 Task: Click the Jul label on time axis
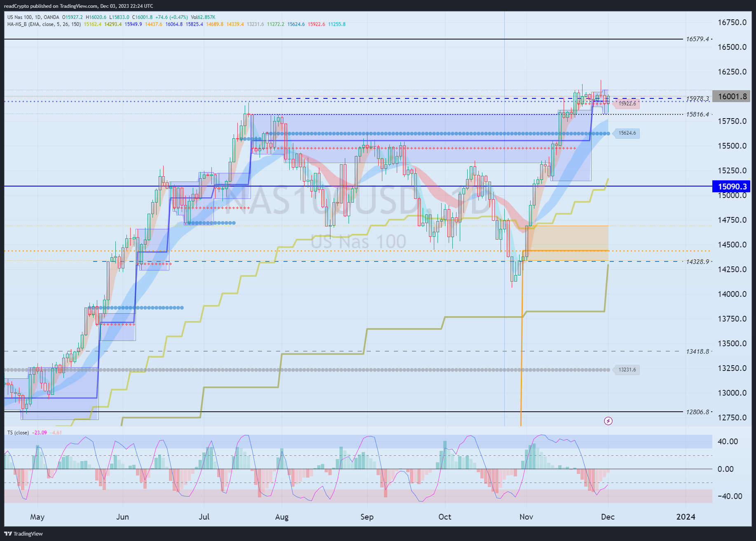pos(204,517)
